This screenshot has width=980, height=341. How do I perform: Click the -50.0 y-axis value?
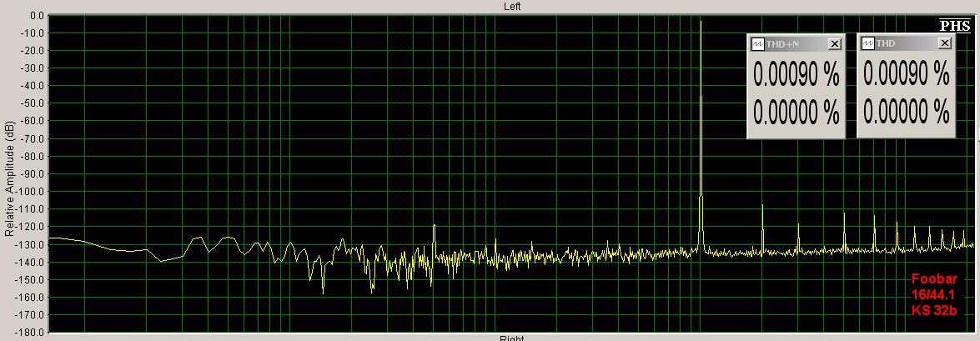[33, 103]
